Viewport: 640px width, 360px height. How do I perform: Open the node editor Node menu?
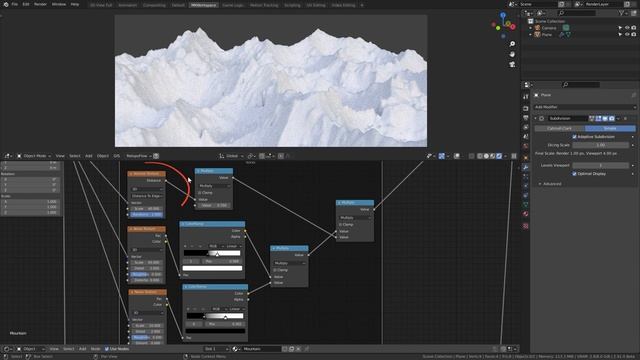95,349
